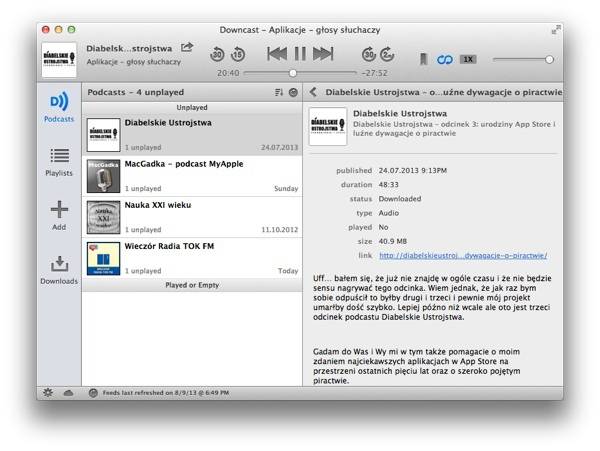
Task: Click 'Feeds last refreshed on 8/9/13' status text
Action: pyautogui.click(x=166, y=393)
